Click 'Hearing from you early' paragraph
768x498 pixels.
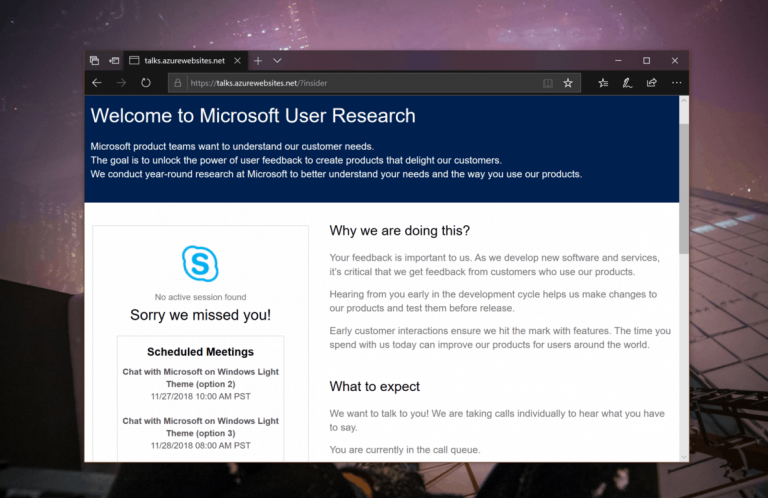(493, 301)
